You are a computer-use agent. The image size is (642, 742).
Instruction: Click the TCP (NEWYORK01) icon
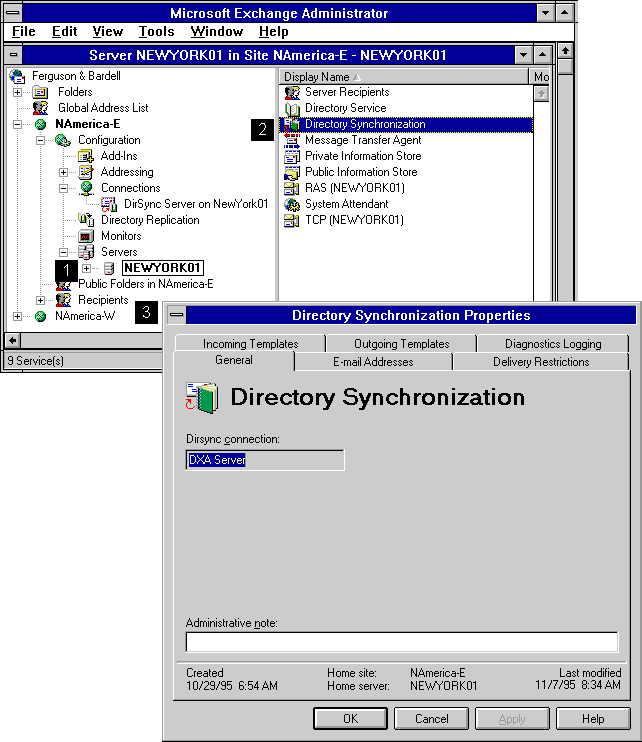[x=291, y=221]
